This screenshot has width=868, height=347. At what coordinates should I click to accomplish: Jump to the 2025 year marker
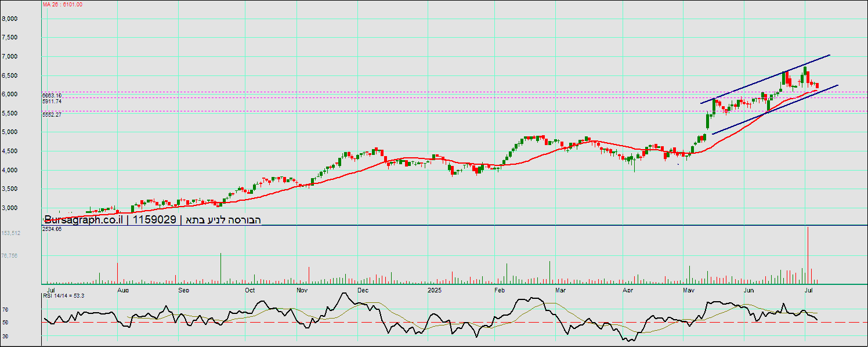[435, 289]
